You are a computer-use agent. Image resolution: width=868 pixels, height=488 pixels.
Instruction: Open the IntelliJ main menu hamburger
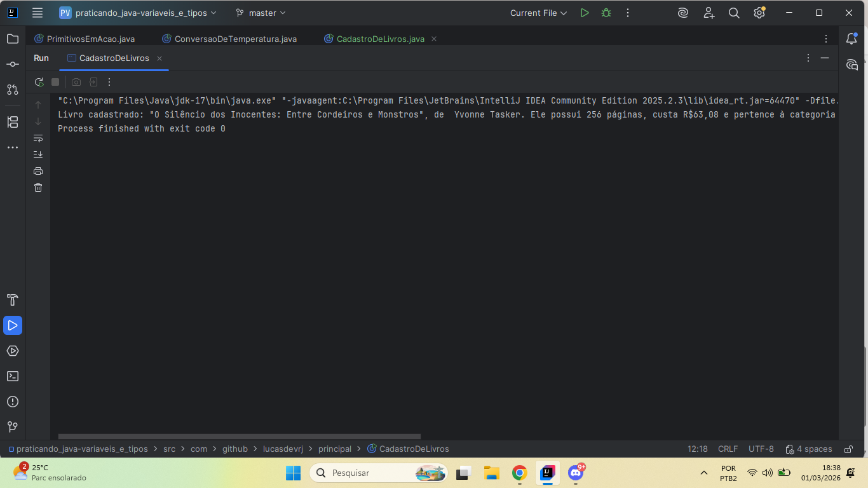pyautogui.click(x=37, y=13)
